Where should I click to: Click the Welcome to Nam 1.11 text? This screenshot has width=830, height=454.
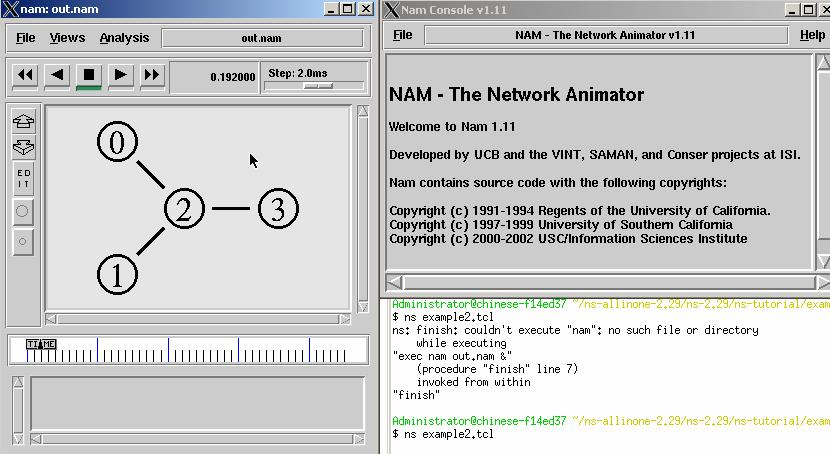tap(452, 126)
